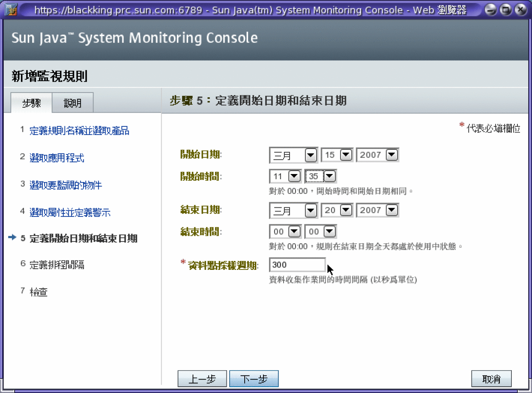The height and width of the screenshot is (393, 532).
Task: Open the start date month dropdown 三月
Action: coord(293,155)
